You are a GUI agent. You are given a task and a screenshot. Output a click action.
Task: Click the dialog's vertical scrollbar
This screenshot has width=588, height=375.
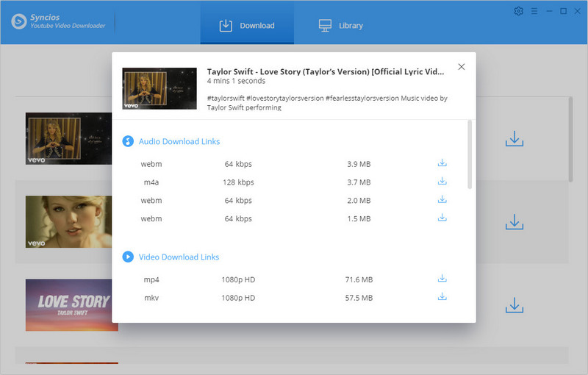point(470,154)
